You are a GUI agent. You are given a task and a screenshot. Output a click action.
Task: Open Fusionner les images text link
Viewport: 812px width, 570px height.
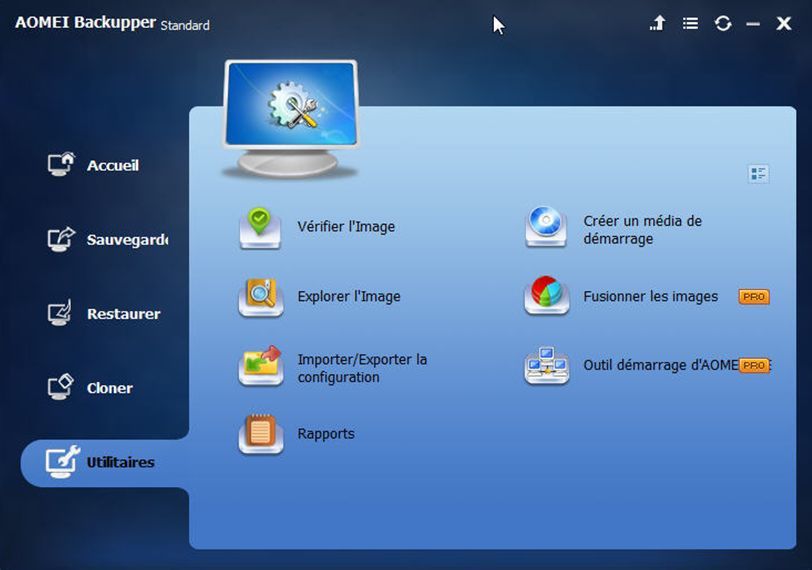650,297
